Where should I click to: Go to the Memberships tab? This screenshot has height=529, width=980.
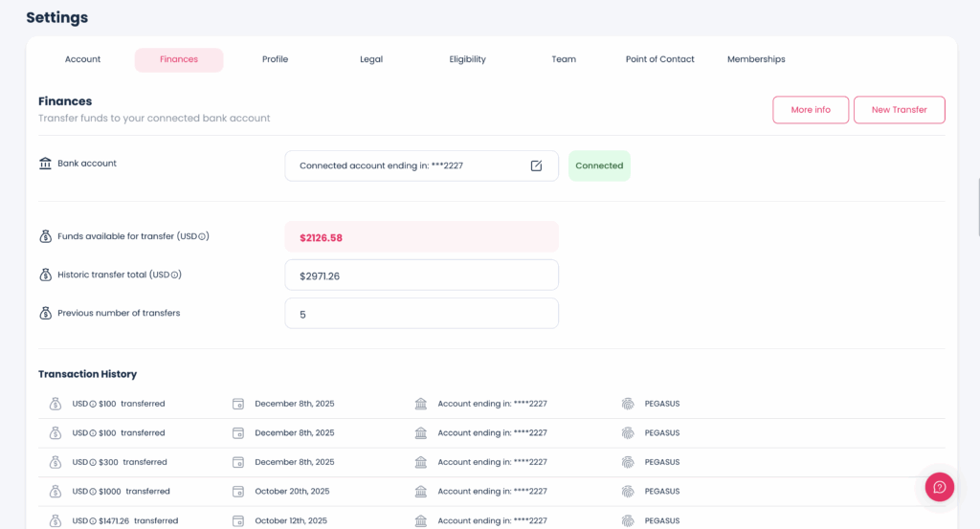tap(756, 59)
